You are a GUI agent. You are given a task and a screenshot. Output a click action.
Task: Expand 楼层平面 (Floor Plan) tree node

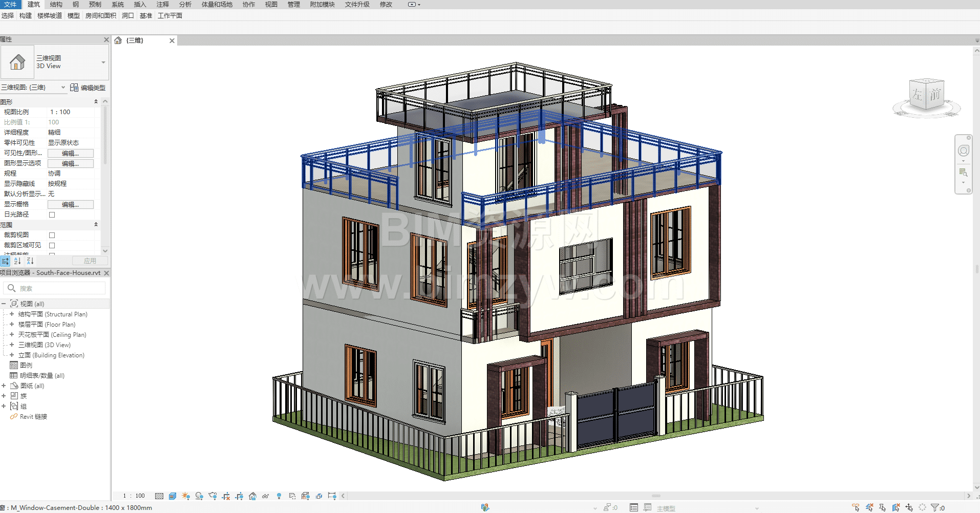pos(12,325)
